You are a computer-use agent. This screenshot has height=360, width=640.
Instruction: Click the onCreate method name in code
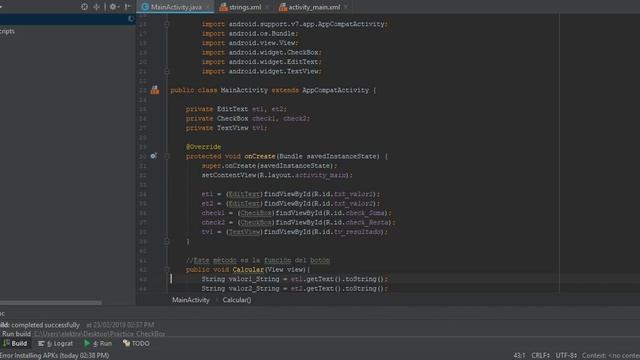(x=260, y=156)
